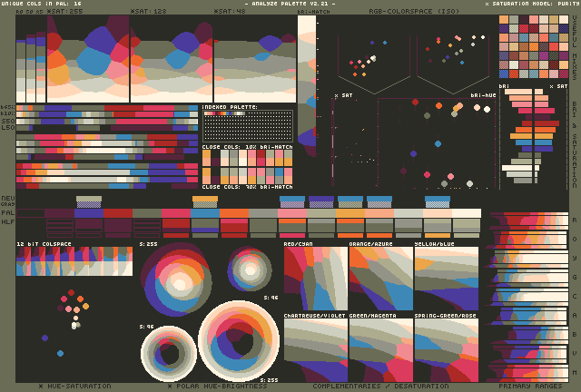The width and height of the screenshot is (581, 392).
Task: Click the 'CLOSE COLS: 10% BRI-MATCH' caption
Action: (x=247, y=147)
